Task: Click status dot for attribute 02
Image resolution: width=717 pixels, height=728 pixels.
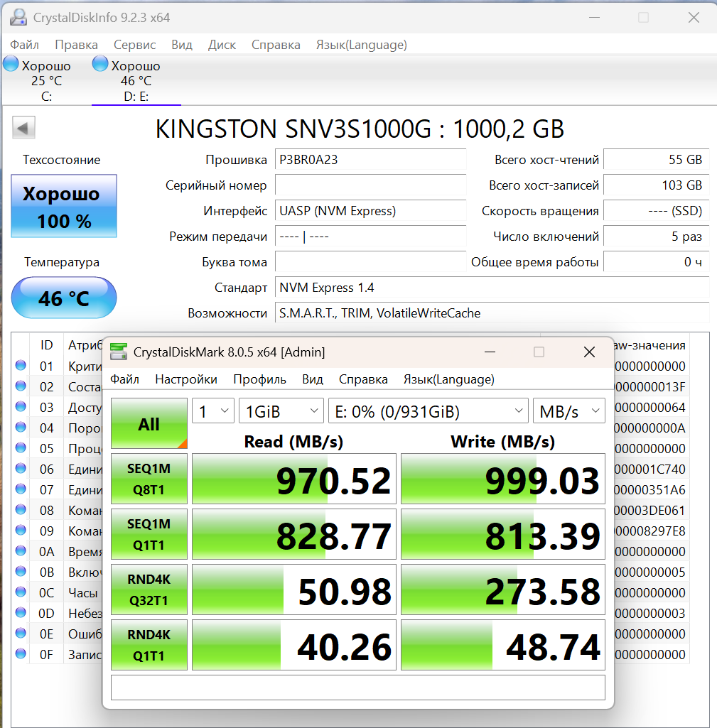Action: [x=21, y=386]
